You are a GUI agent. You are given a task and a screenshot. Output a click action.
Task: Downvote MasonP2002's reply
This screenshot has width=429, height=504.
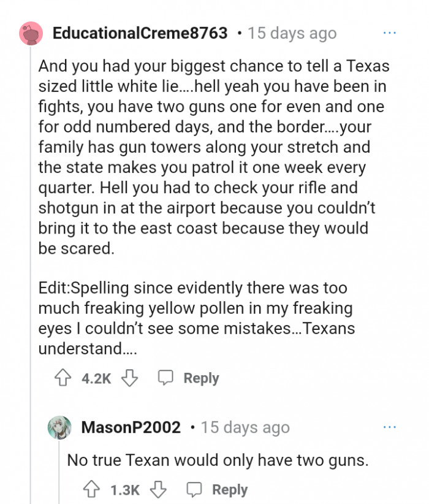(158, 489)
